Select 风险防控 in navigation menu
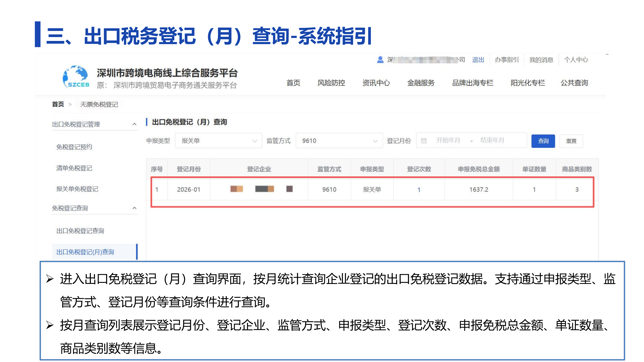Viewport: 644px width, 362px height. [x=331, y=83]
